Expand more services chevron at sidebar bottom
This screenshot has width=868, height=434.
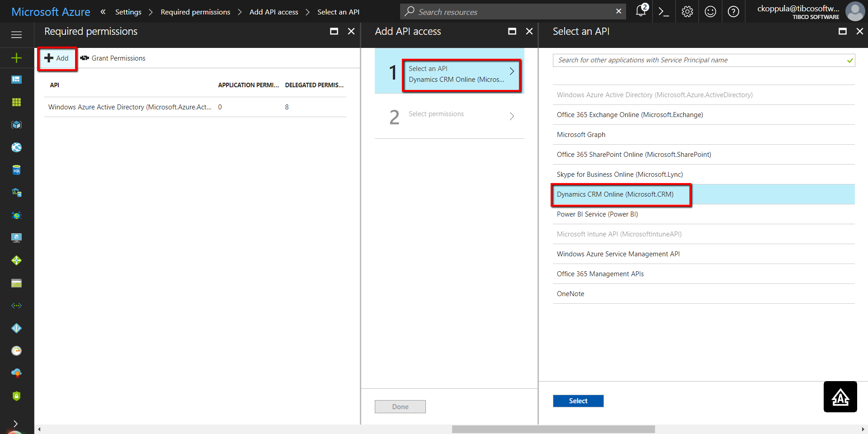(x=16, y=424)
